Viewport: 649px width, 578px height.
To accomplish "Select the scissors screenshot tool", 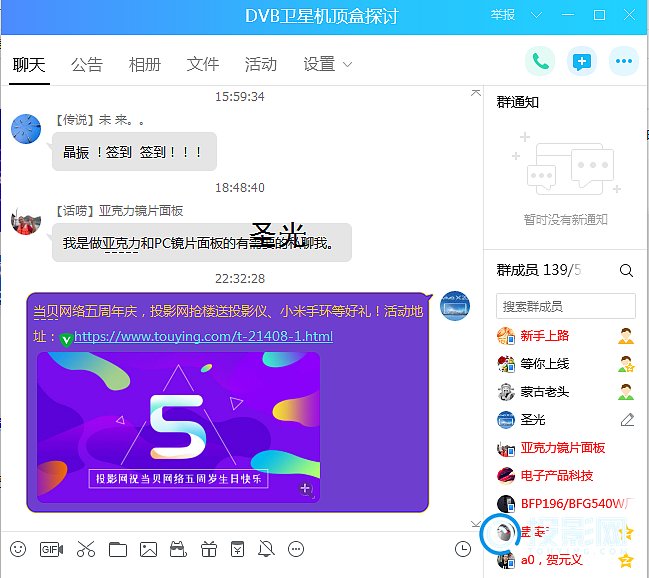I will [86, 549].
